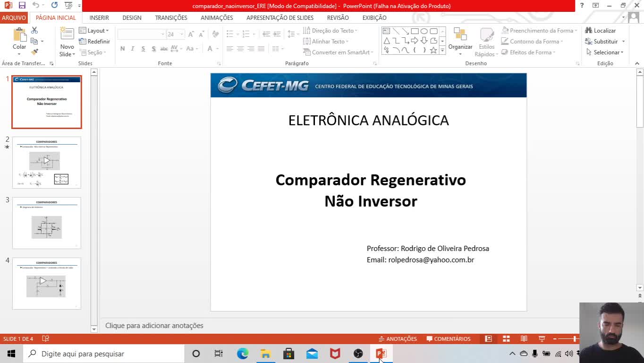Viewport: 644px width, 363px height.
Task: Click Redefinir slide button
Action: coord(94,42)
